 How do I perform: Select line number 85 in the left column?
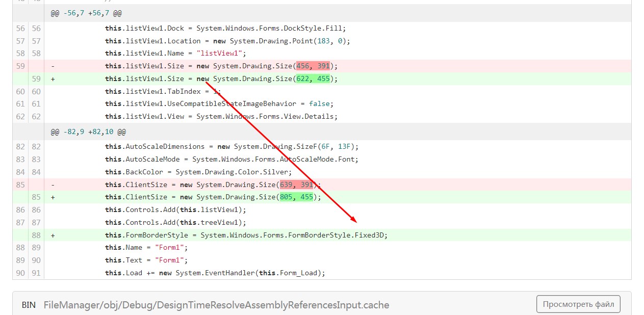point(20,185)
